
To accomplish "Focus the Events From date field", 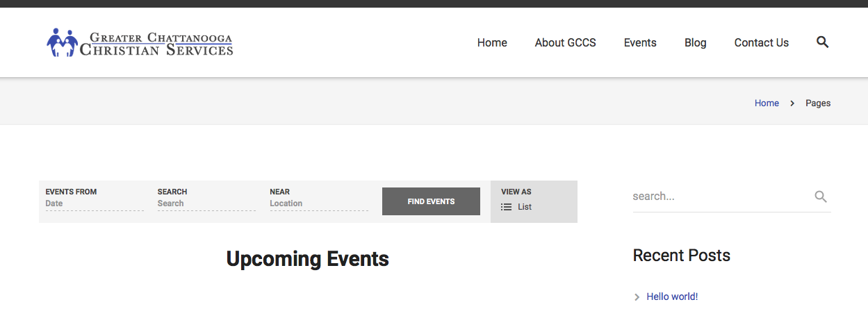I will (95, 203).
